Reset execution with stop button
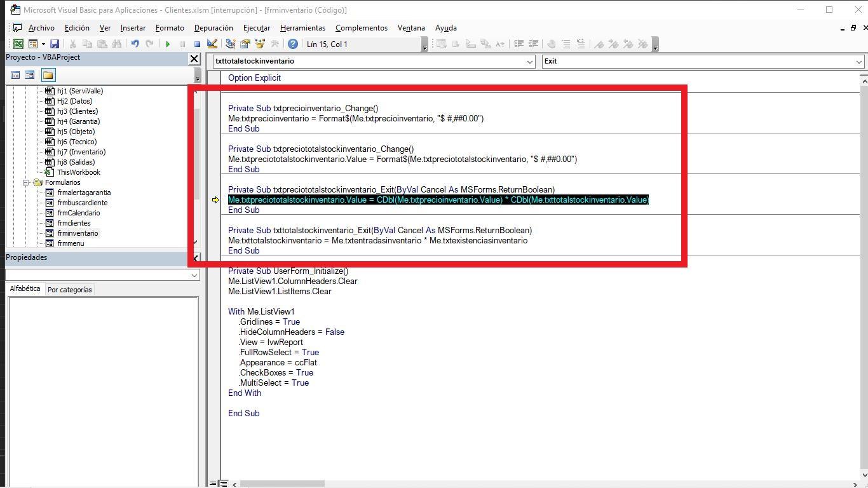Viewport: 868px width, 488px height. (197, 44)
